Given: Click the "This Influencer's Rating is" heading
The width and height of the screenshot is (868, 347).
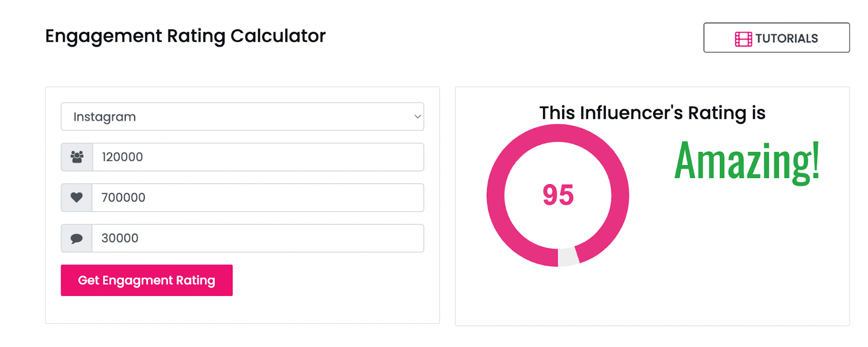Looking at the screenshot, I should (x=652, y=113).
